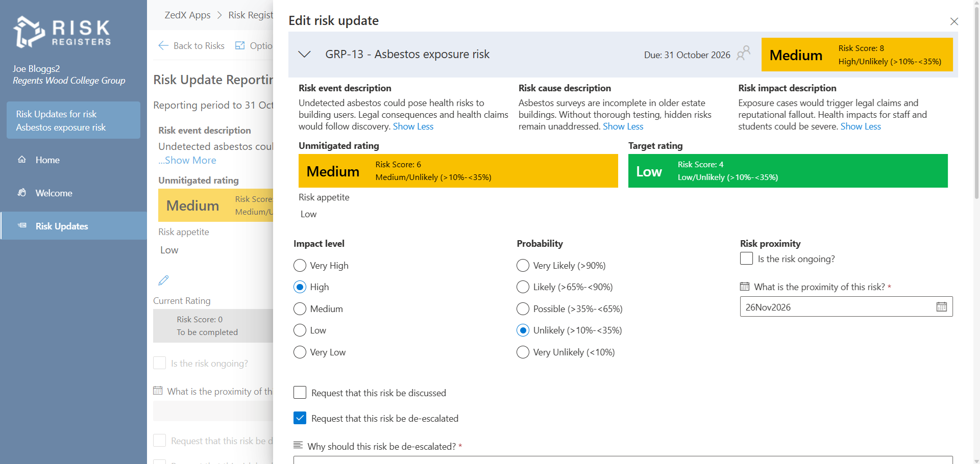Select Very Unlikely (<10%) probability

click(x=523, y=352)
